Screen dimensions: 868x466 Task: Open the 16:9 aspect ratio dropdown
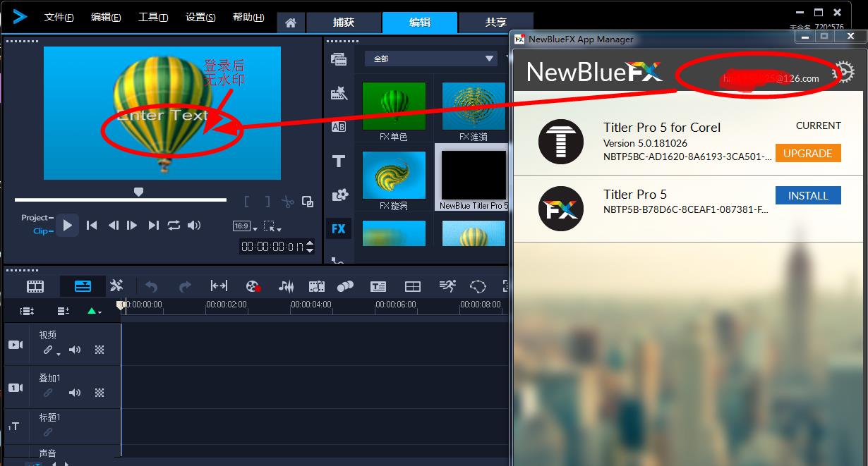(241, 226)
